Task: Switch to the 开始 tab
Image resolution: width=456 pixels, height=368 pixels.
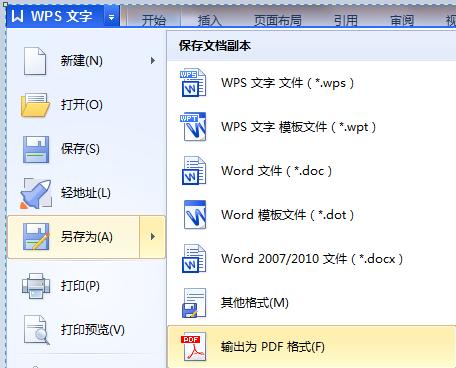Action: [154, 20]
